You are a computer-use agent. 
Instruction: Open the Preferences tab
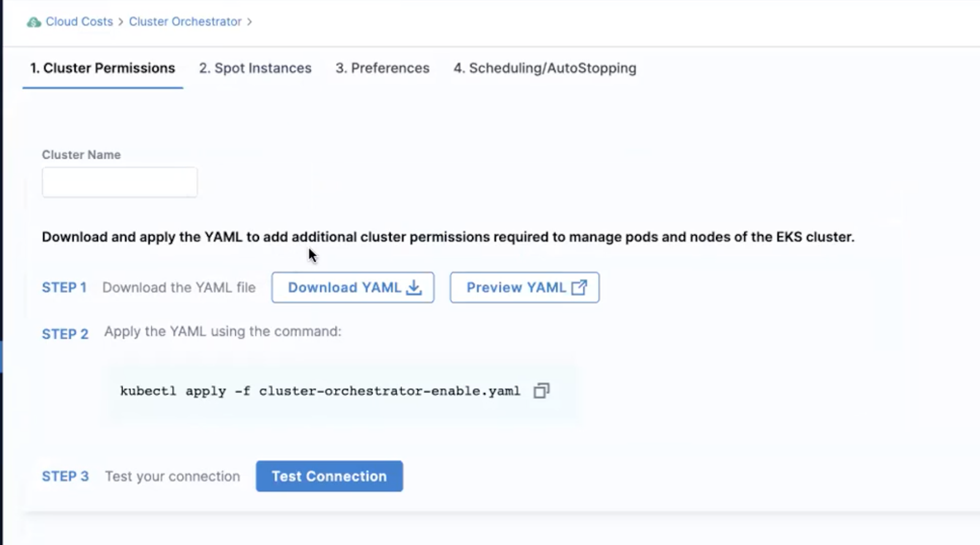pos(382,68)
